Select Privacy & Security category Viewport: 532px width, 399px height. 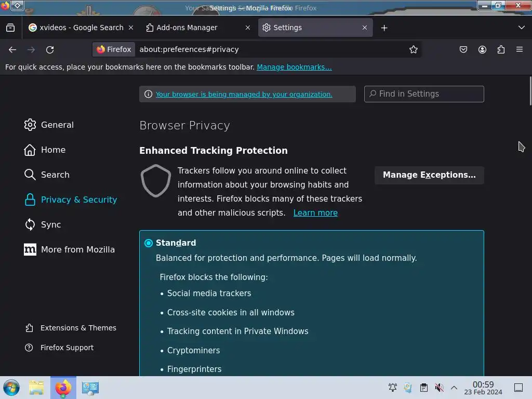(71, 200)
